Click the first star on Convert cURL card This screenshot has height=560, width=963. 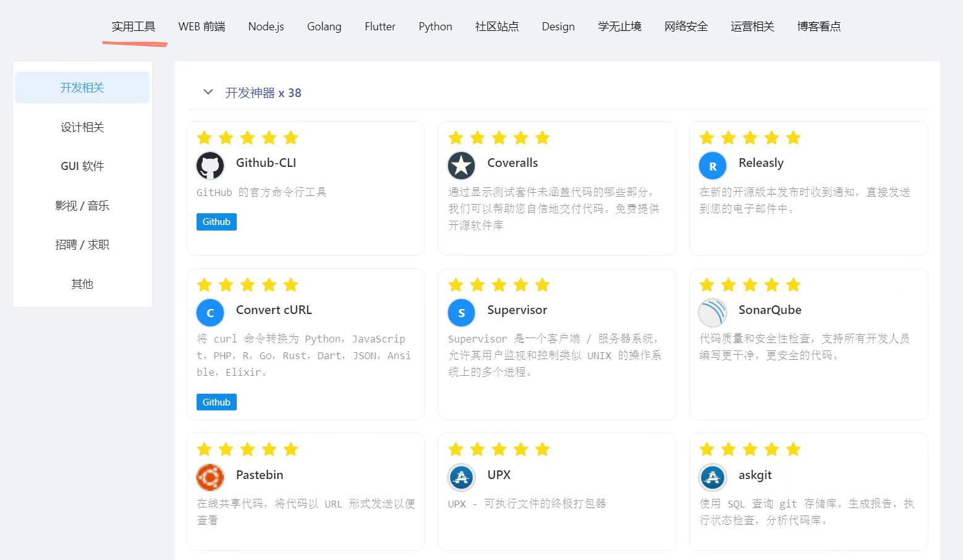[x=204, y=284]
